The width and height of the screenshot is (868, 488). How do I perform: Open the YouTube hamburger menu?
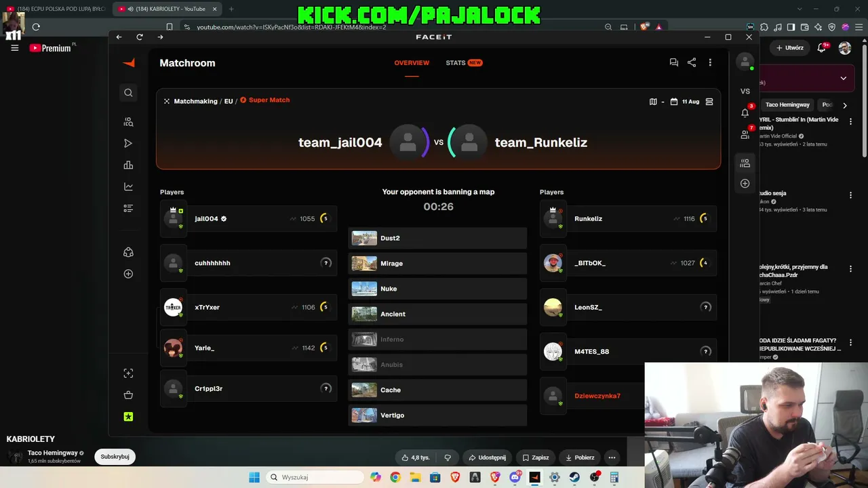tap(14, 48)
